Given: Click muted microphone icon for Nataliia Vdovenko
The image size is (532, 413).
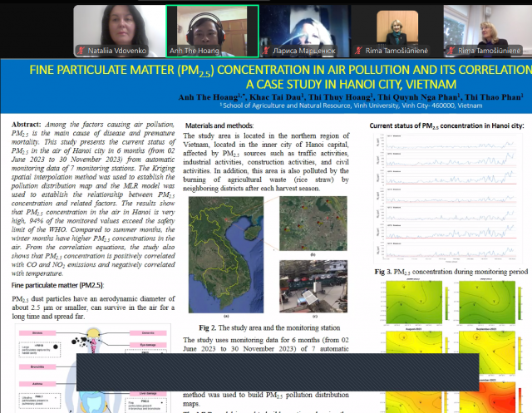Looking at the screenshot, I should click(81, 51).
